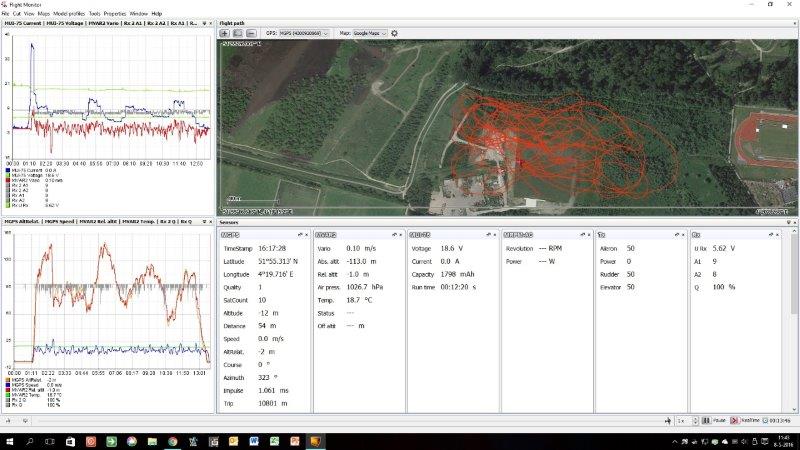800x450 pixels.
Task: Click the blue current legend swatch
Action: click(x=8, y=170)
